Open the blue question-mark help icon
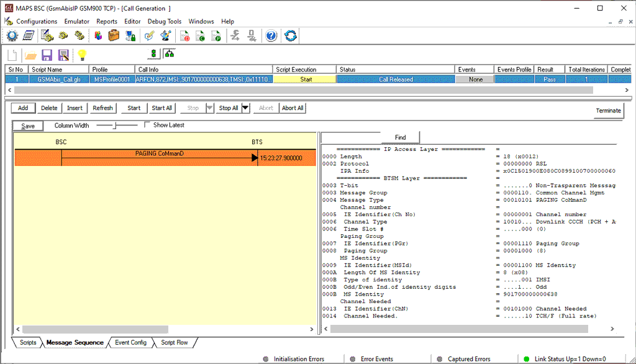 pos(271,35)
